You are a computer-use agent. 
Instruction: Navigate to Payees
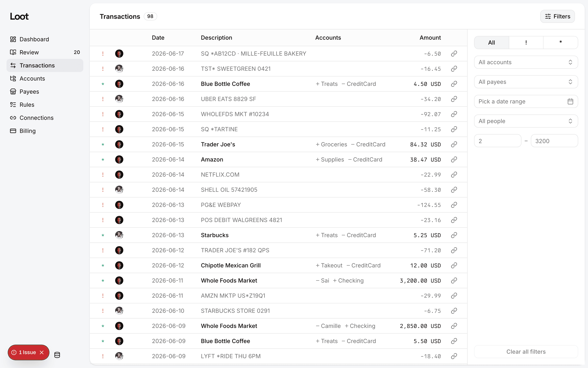[x=45, y=92]
